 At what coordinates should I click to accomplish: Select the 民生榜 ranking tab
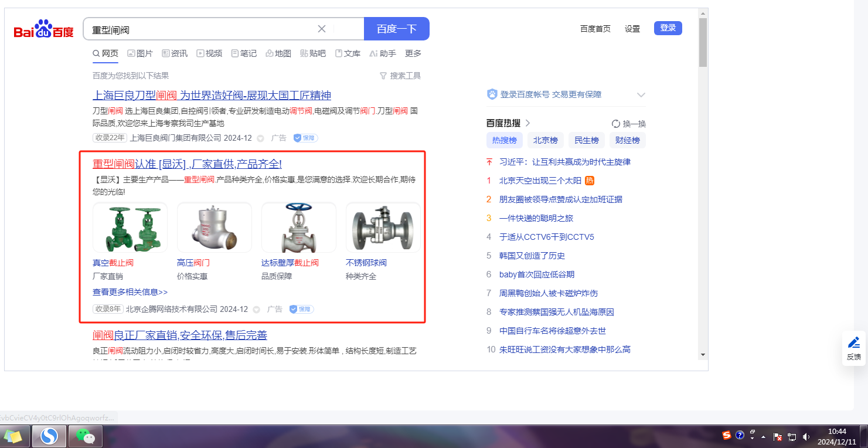click(x=587, y=140)
